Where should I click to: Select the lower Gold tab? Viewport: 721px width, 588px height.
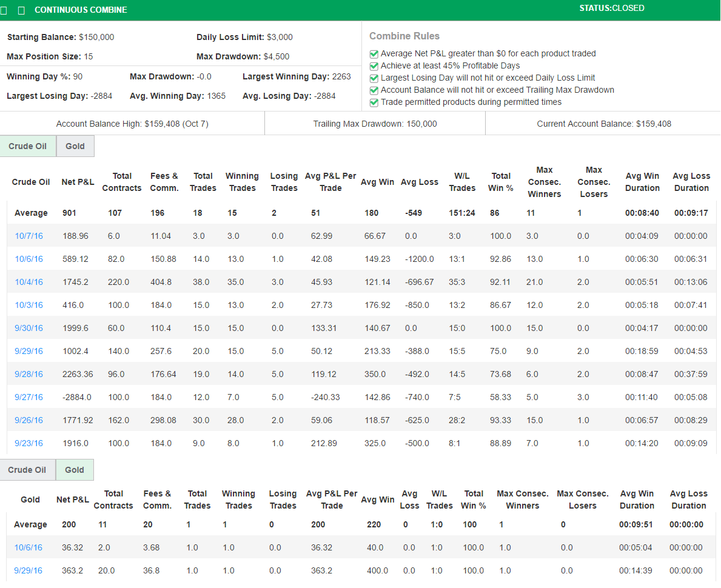click(x=75, y=470)
